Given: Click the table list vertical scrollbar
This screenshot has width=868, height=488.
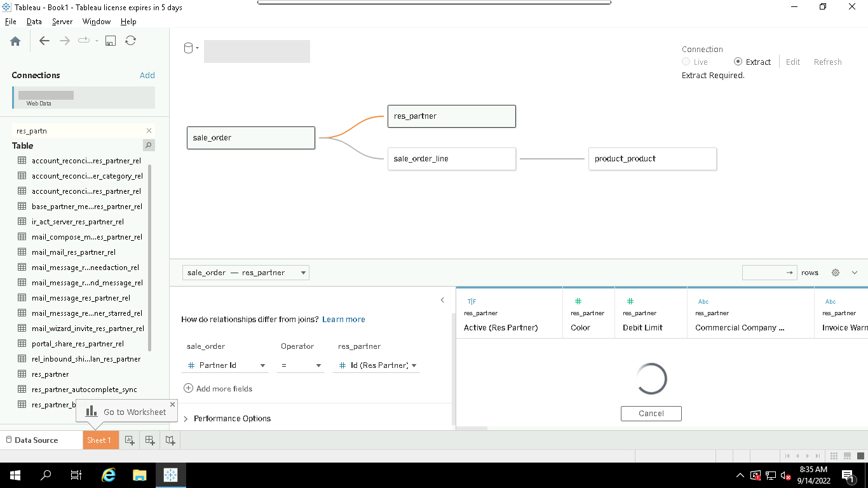Looking at the screenshot, I should pyautogui.click(x=150, y=257).
